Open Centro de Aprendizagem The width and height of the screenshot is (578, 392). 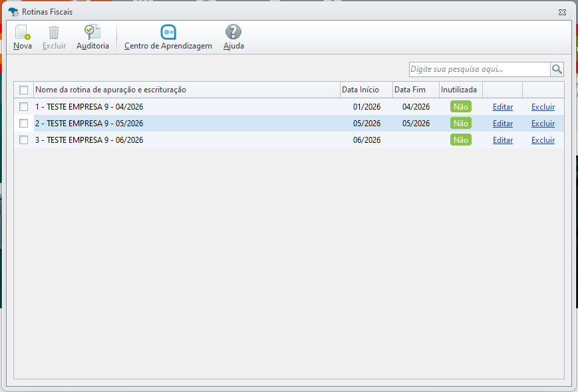tap(168, 33)
